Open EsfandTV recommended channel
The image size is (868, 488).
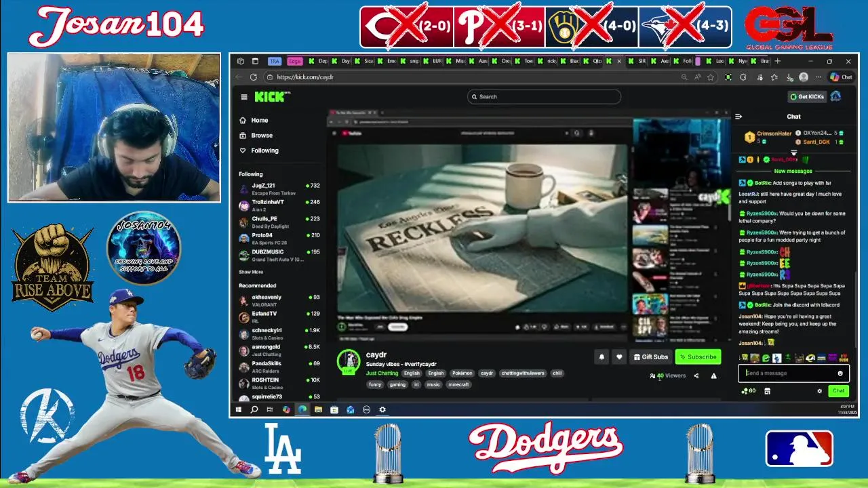pos(279,317)
